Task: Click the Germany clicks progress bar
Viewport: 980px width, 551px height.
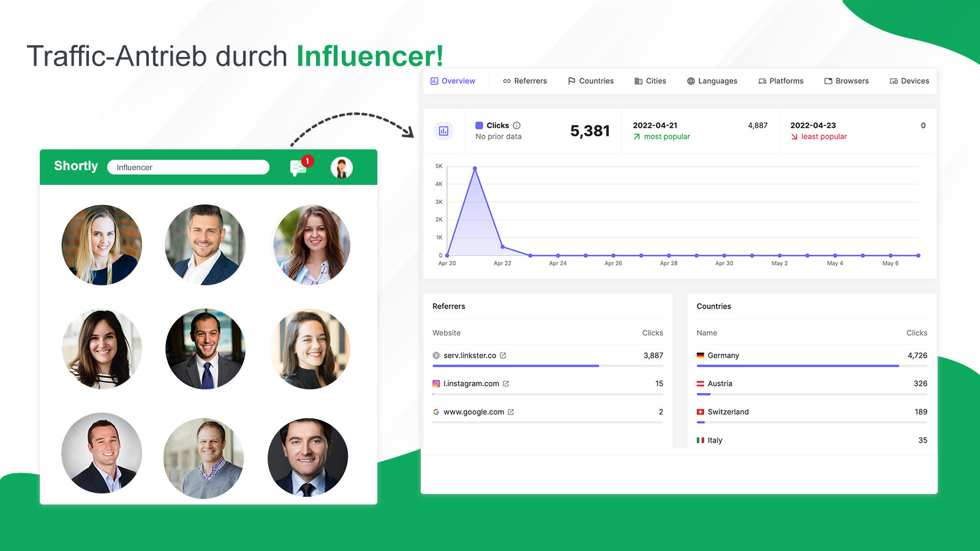Action: [812, 366]
